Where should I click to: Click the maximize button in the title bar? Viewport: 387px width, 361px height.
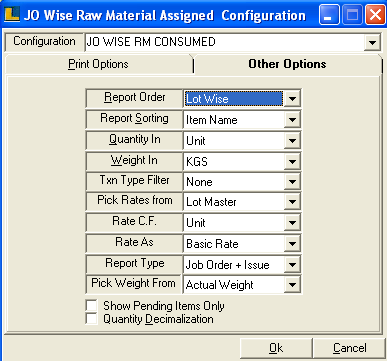point(352,15)
